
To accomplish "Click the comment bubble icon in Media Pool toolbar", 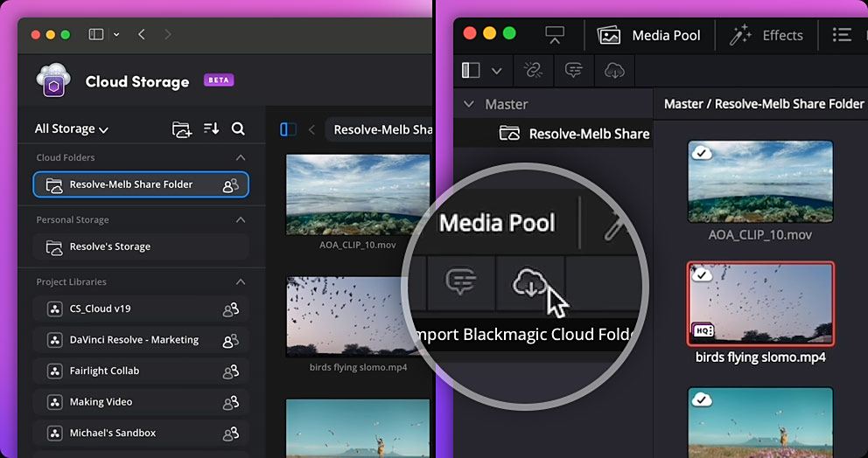I will click(573, 70).
